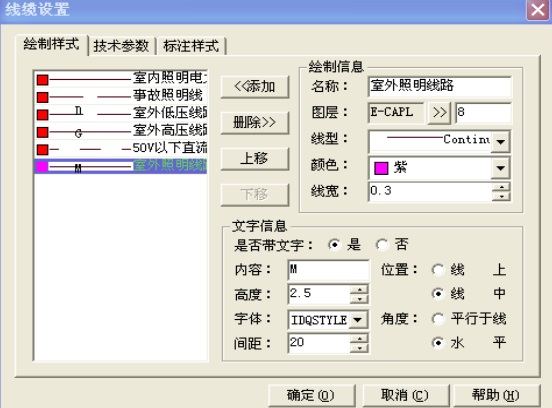
Task: Select the 室外高压线 row in the list
Action: pos(121,132)
